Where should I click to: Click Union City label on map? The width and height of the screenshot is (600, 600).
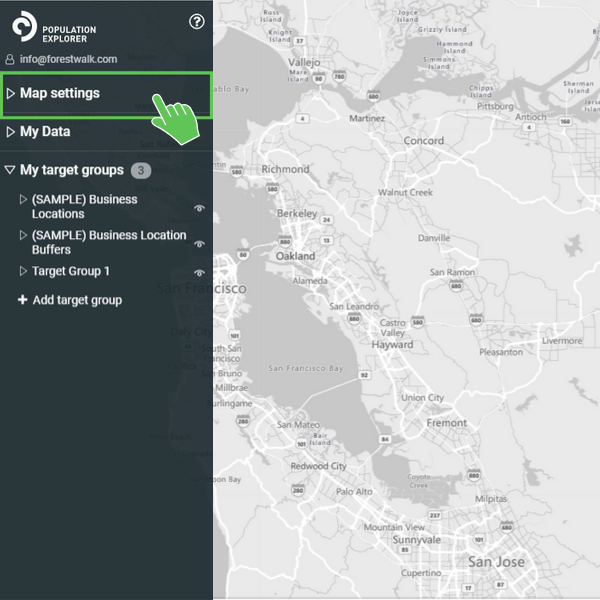point(422,398)
